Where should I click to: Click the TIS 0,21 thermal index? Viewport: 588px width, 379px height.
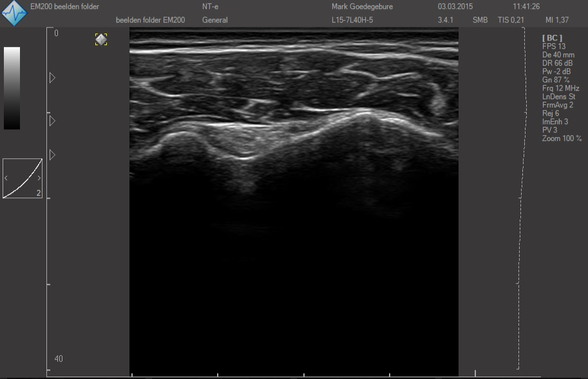click(x=511, y=20)
